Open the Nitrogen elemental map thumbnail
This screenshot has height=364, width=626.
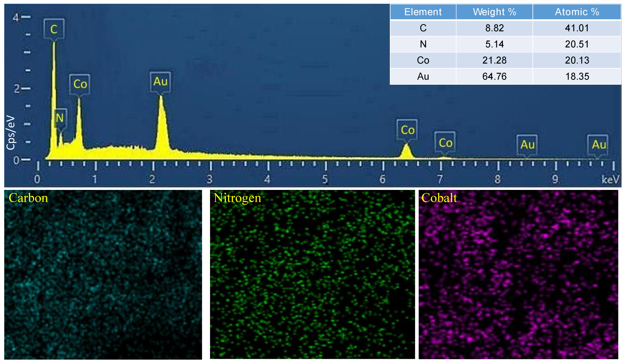click(x=312, y=275)
